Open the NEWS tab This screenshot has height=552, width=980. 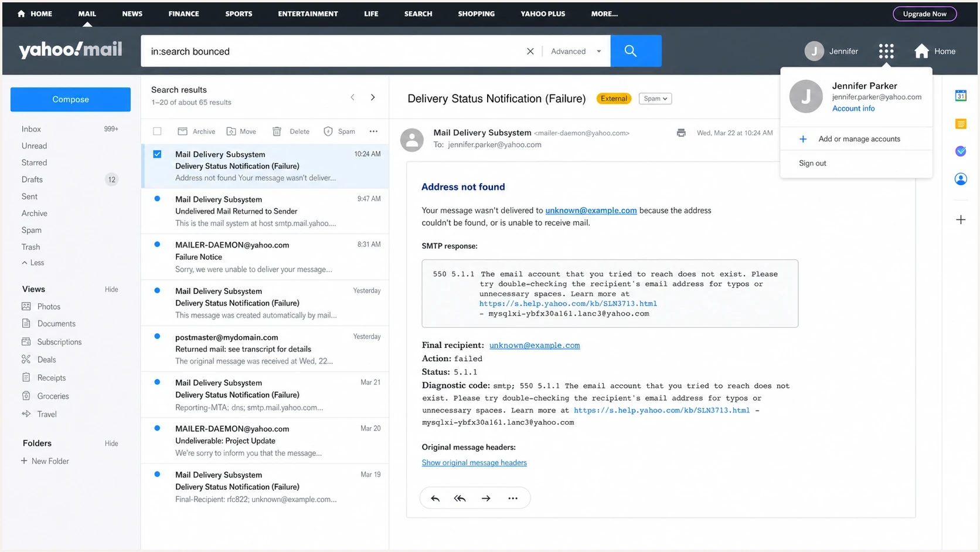click(132, 13)
